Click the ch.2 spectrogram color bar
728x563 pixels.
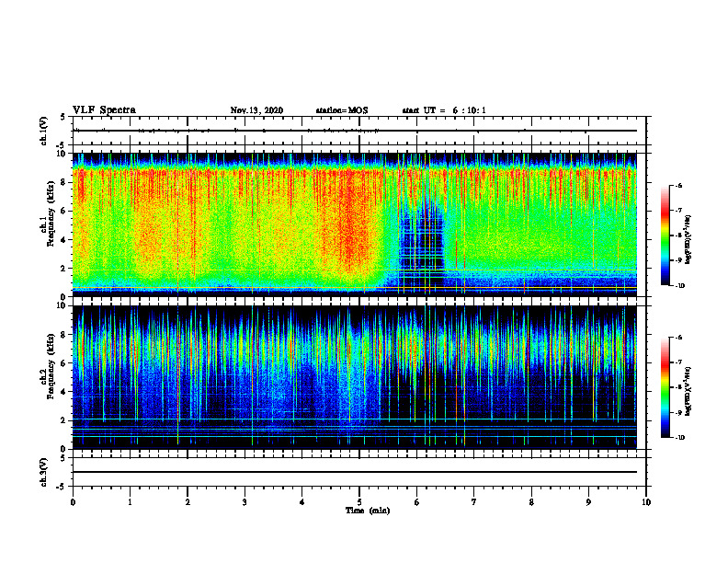pos(665,387)
